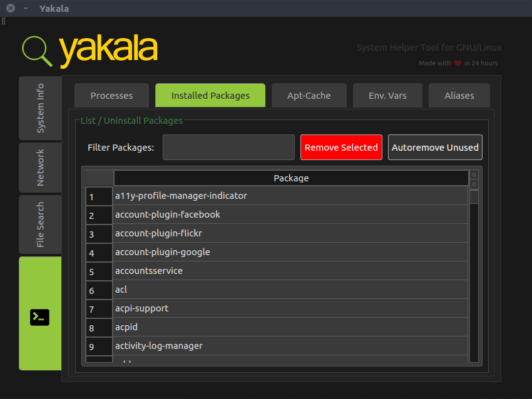Switch to the Processes tab
This screenshot has width=532, height=399.
111,96
